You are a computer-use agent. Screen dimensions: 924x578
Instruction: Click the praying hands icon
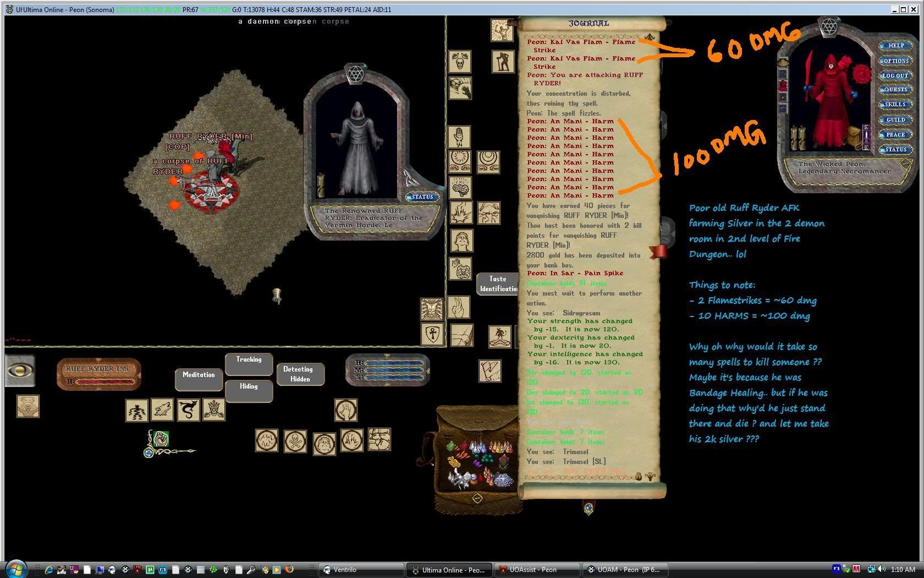point(459,308)
